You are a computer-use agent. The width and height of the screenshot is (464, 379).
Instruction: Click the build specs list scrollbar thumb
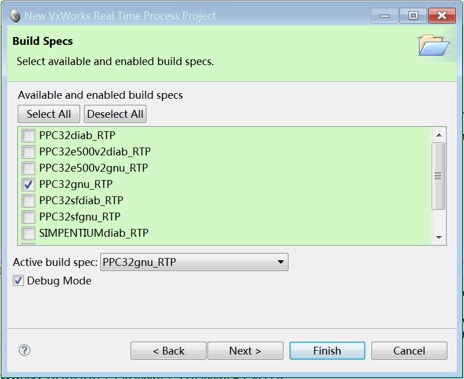pos(438,176)
